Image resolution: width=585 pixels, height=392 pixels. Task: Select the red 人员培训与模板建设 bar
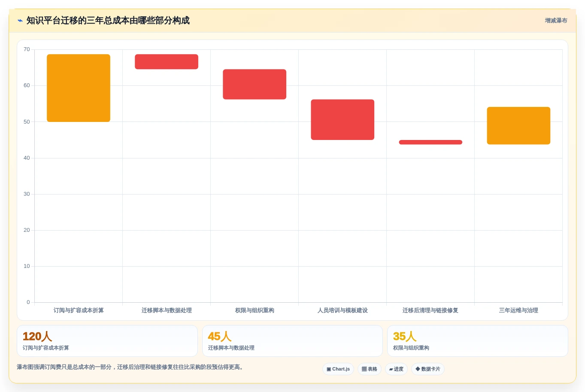(x=343, y=120)
